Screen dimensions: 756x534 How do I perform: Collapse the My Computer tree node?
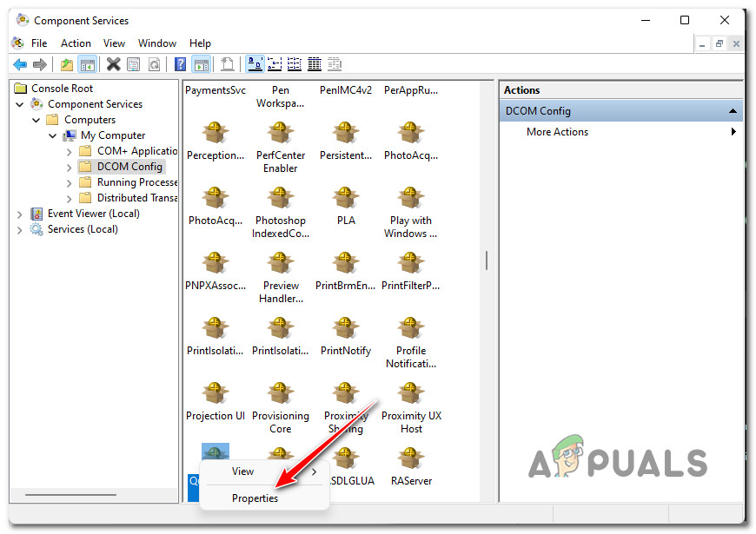pyautogui.click(x=52, y=135)
